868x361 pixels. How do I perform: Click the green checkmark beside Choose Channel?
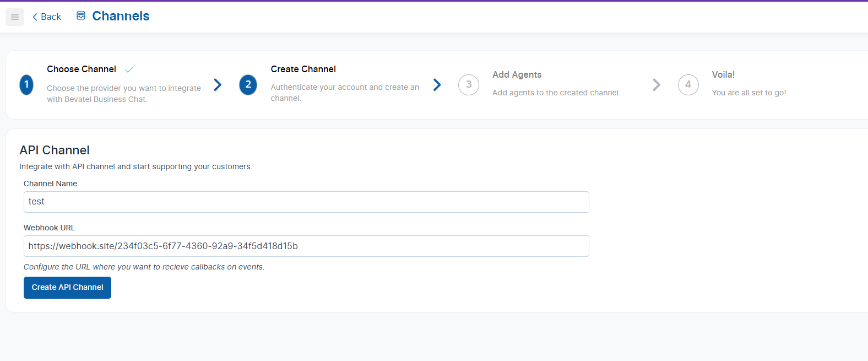click(129, 70)
